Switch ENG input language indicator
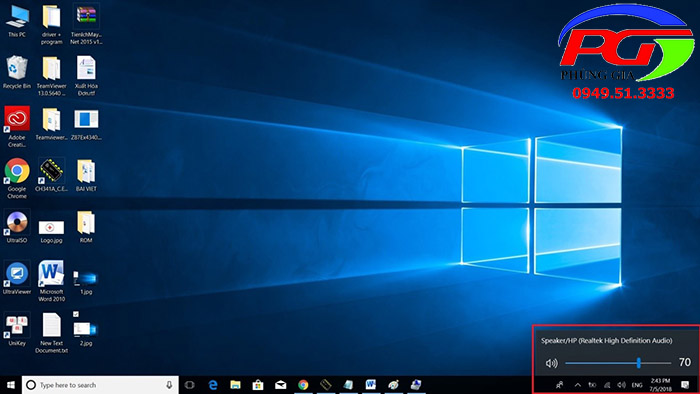 pyautogui.click(x=637, y=385)
